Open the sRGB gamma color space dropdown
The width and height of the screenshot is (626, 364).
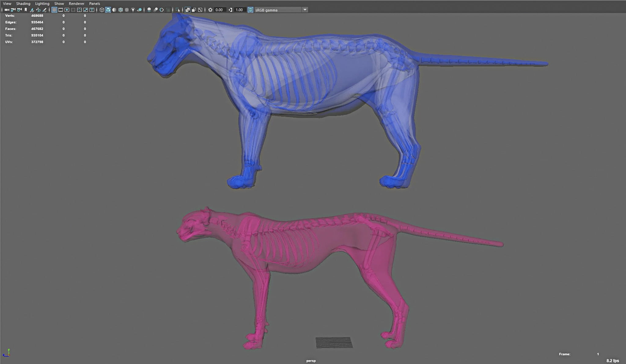click(305, 10)
